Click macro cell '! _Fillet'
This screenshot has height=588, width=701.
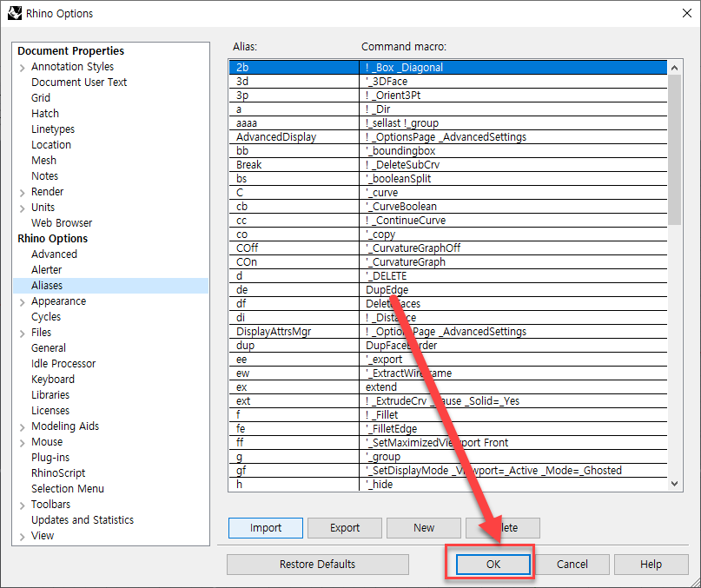click(x=513, y=414)
